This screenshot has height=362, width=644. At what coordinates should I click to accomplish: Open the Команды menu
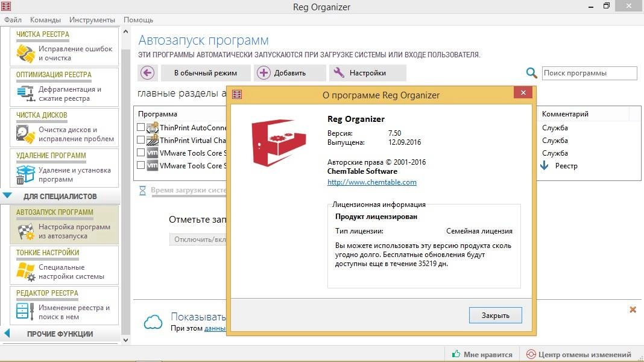[x=45, y=20]
